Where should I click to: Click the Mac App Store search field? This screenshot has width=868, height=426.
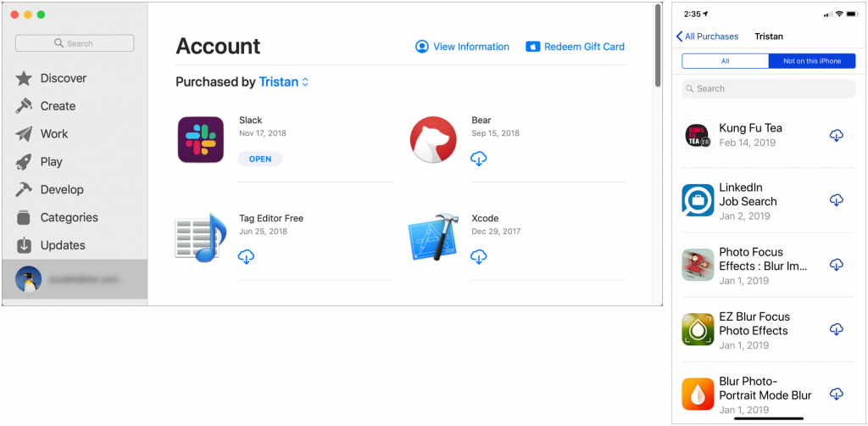coord(75,43)
